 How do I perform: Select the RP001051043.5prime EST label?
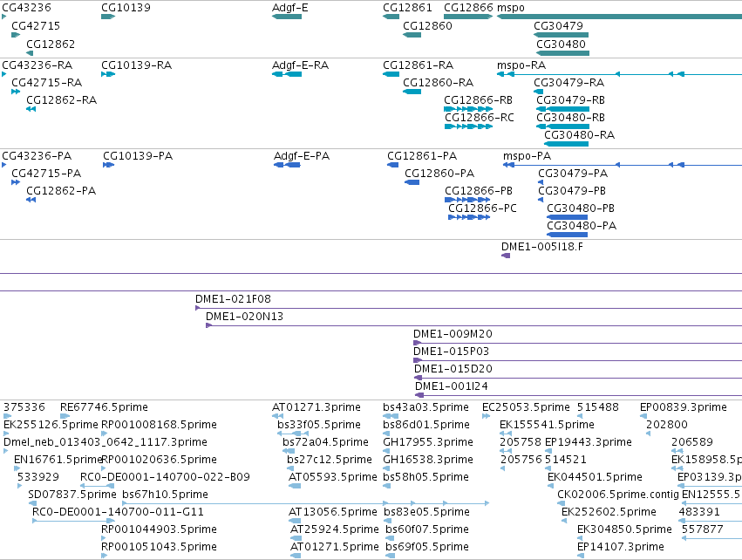(x=159, y=546)
